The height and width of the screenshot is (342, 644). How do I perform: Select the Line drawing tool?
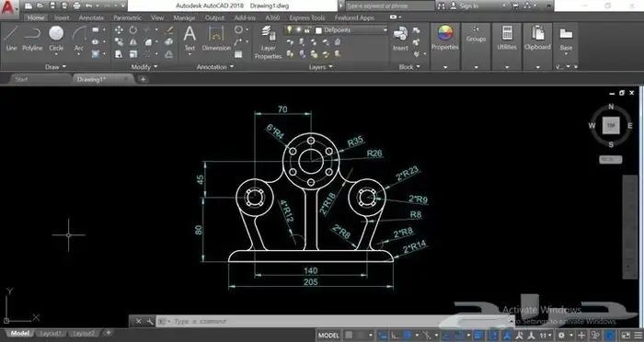click(11, 39)
